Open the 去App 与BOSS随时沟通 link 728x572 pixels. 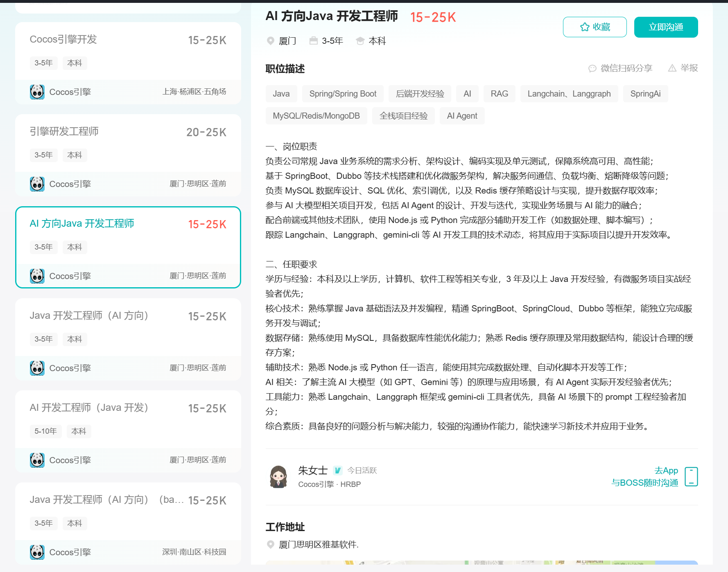click(644, 477)
